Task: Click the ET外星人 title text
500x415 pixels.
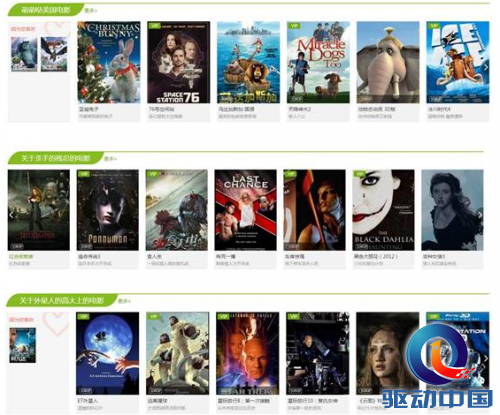Action: tap(88, 401)
